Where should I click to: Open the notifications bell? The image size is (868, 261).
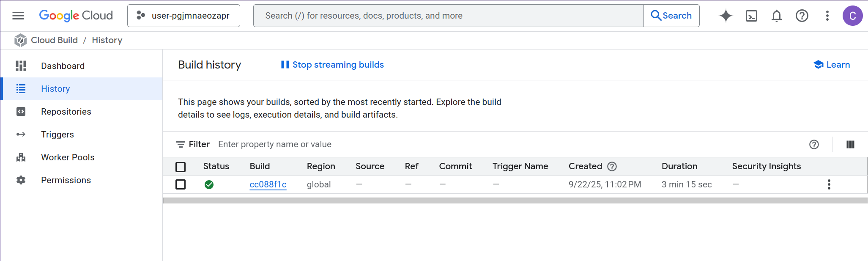tap(776, 16)
